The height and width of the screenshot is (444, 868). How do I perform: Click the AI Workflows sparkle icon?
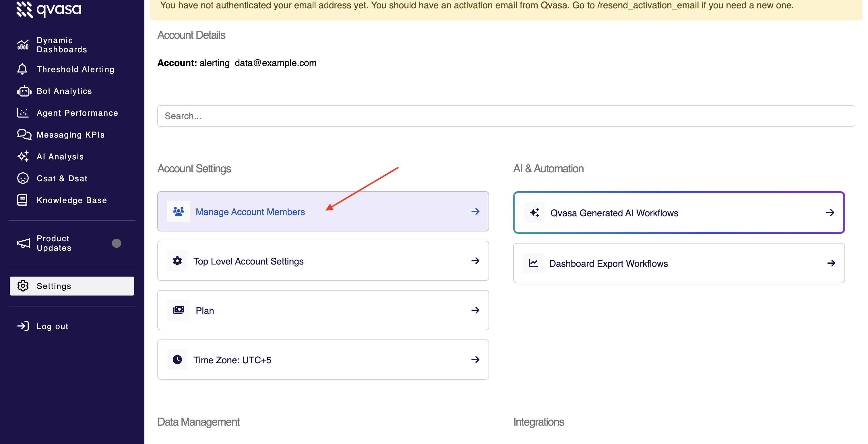click(x=534, y=213)
